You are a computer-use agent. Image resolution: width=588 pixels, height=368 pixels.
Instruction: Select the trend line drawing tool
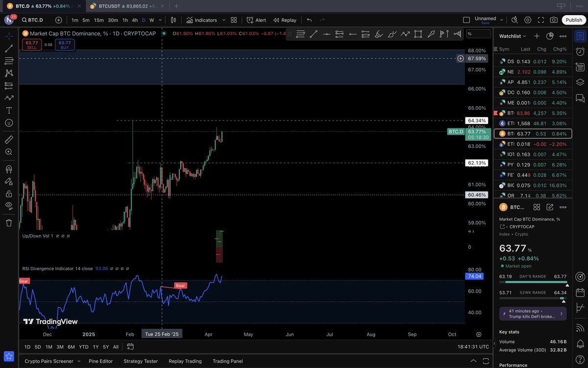point(9,49)
